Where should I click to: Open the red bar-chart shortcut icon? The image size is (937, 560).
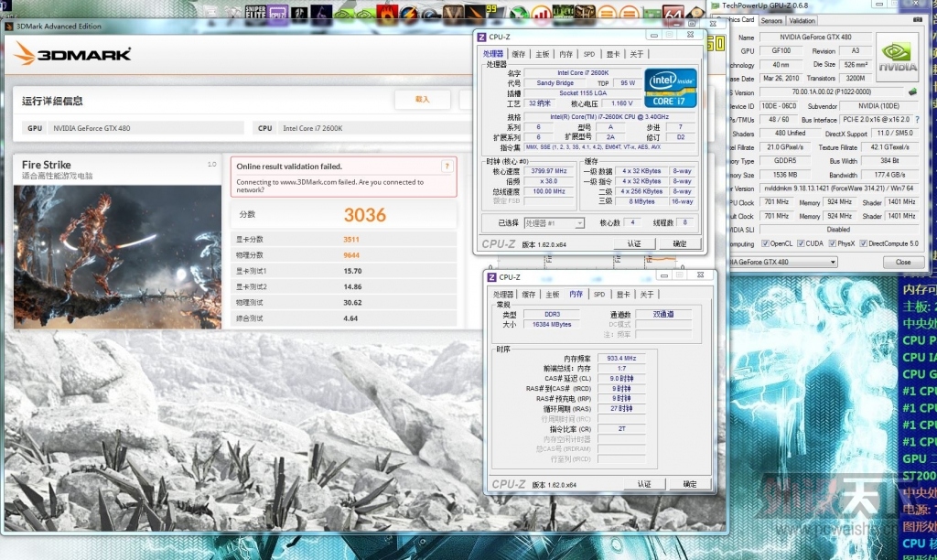(x=541, y=13)
